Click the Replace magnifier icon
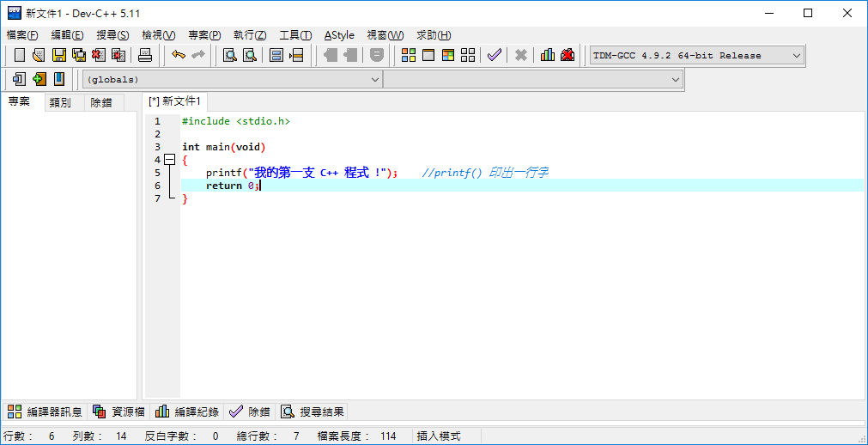Viewport: 868px width, 445px height. tap(250, 55)
